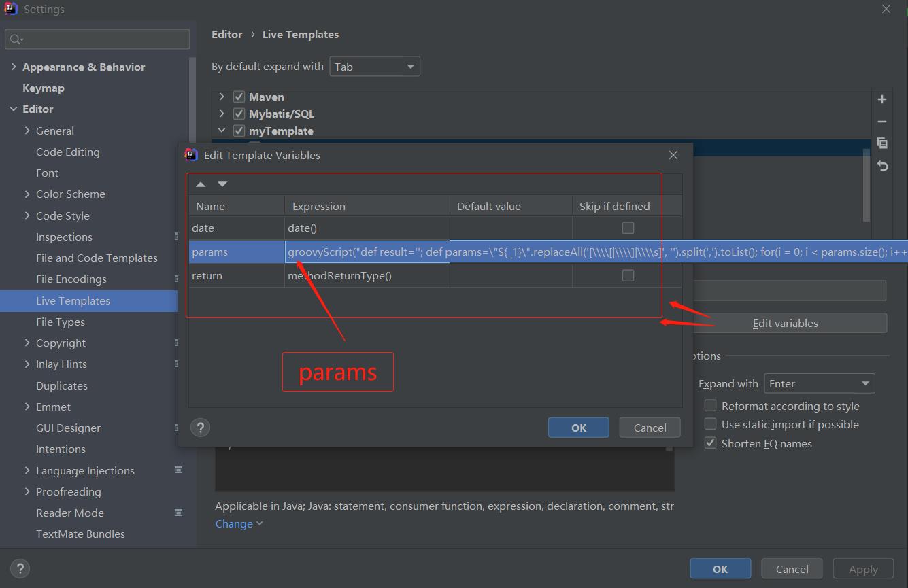Click the Change applicable contexts link
Image resolution: width=908 pixels, height=588 pixels.
[239, 523]
